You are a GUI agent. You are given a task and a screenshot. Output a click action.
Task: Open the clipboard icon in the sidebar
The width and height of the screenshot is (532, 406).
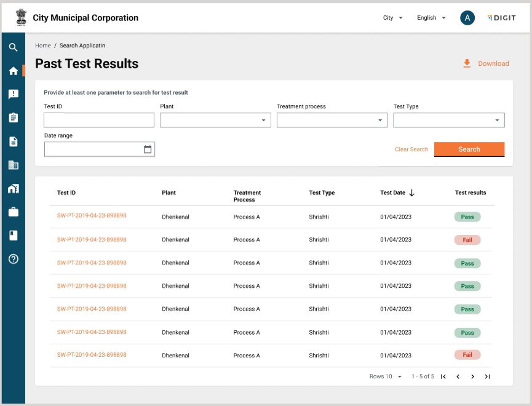pyautogui.click(x=13, y=117)
